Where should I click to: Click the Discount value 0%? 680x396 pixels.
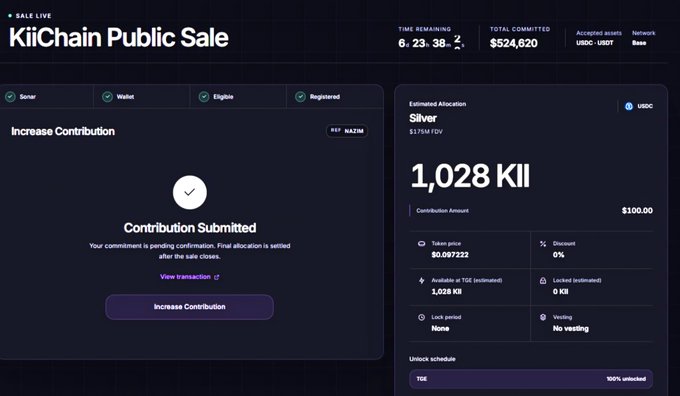[559, 255]
